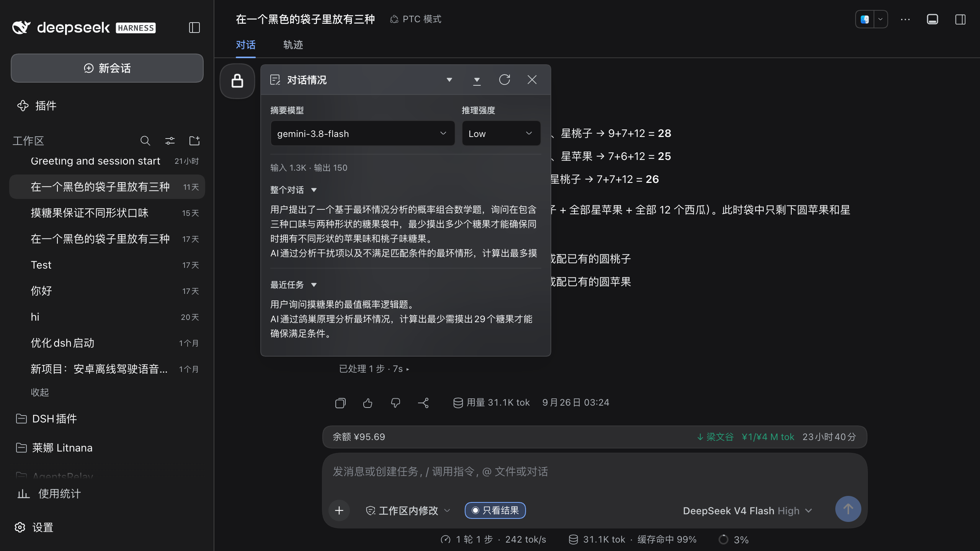Select the active 在一个黑色的袋子里放有三种 11天 conversation
Screen dimensions: 980x551
tap(107, 187)
